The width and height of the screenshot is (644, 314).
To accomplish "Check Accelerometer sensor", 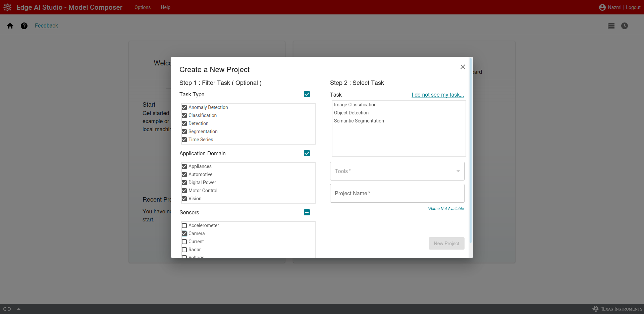I will [x=184, y=225].
